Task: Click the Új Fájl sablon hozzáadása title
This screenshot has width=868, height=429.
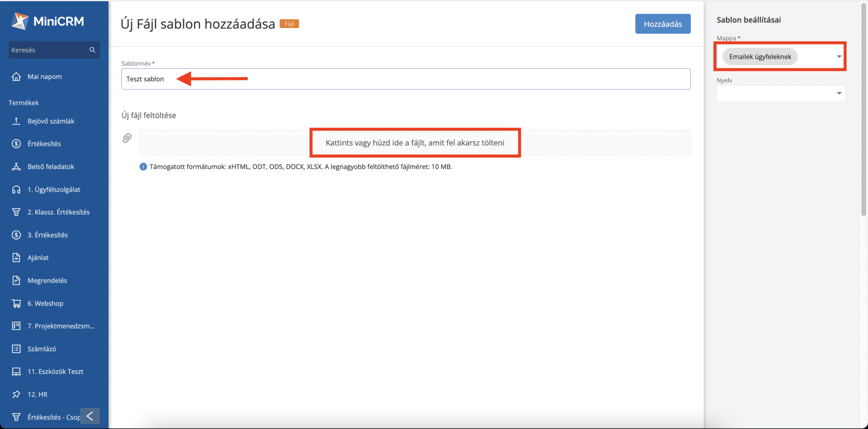Action: tap(198, 24)
